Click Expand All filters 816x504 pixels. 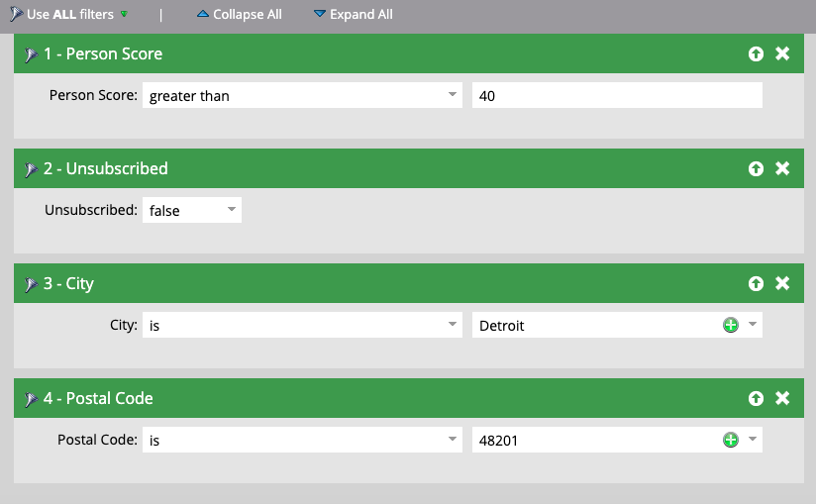354,15
